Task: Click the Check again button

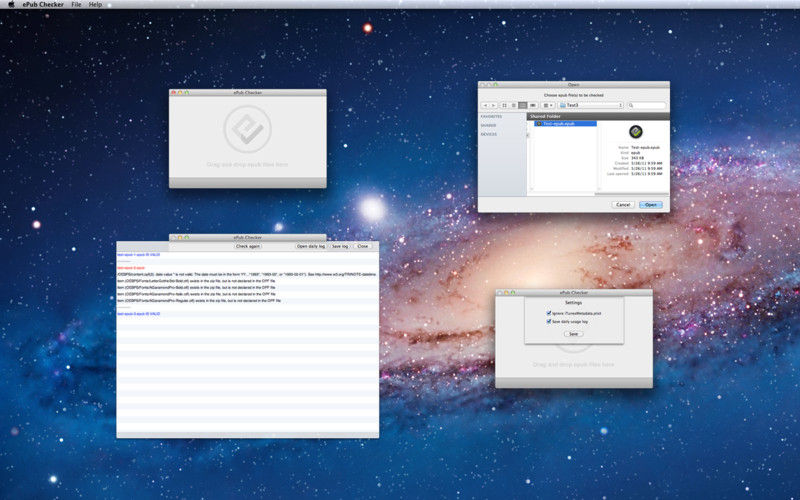Action: 248,246
